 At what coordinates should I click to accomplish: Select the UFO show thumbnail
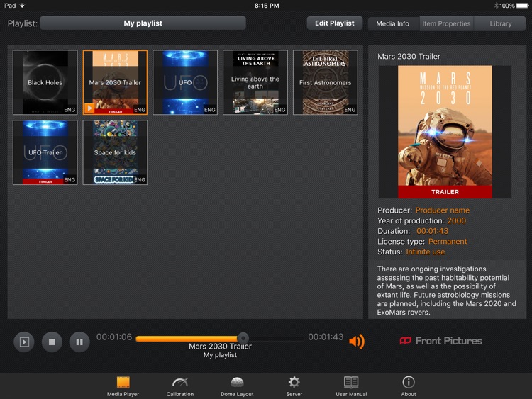click(x=185, y=82)
